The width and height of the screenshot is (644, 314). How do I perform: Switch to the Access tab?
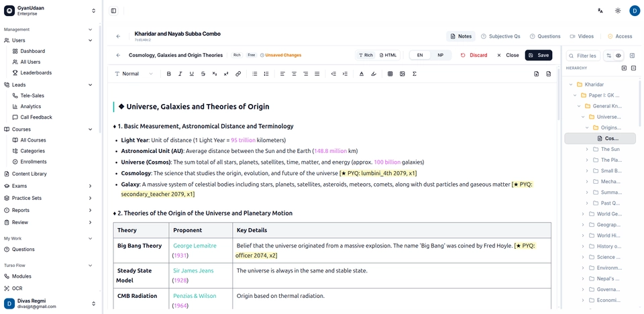coord(620,36)
